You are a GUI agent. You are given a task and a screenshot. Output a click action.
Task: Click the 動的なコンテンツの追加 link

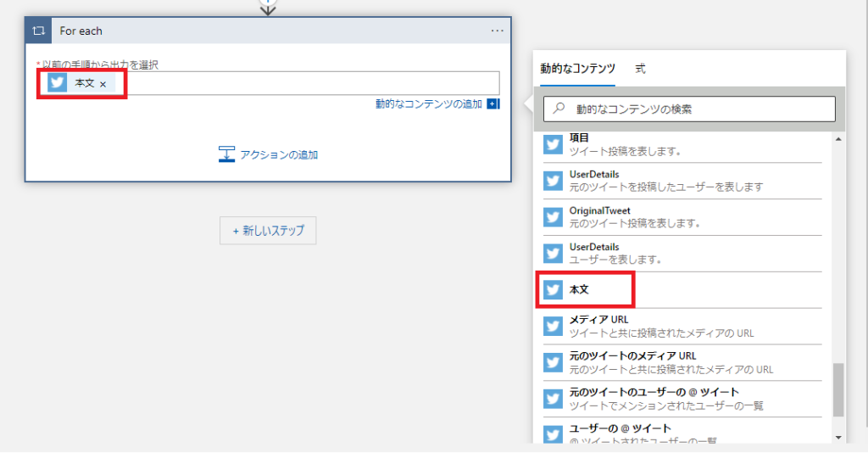coord(429,104)
